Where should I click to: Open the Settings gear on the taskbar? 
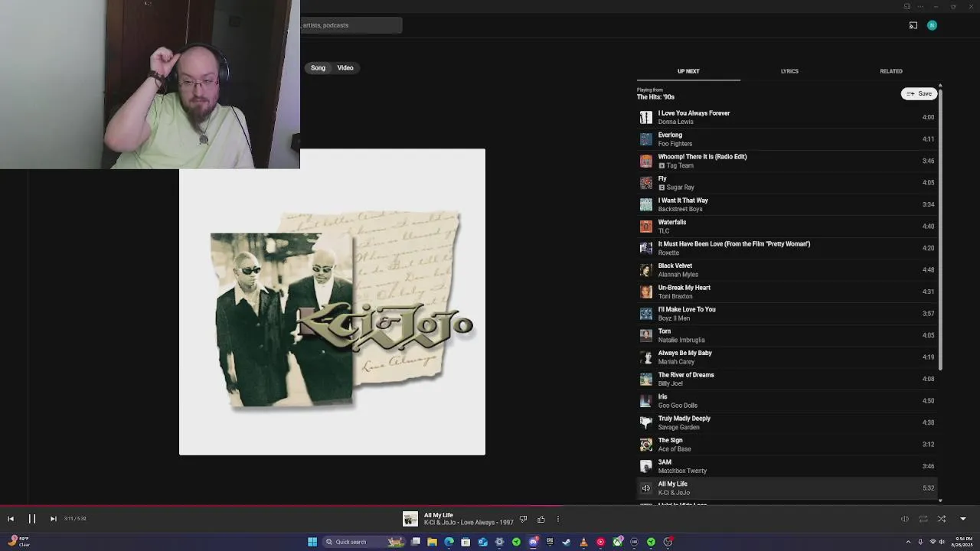pos(499,542)
